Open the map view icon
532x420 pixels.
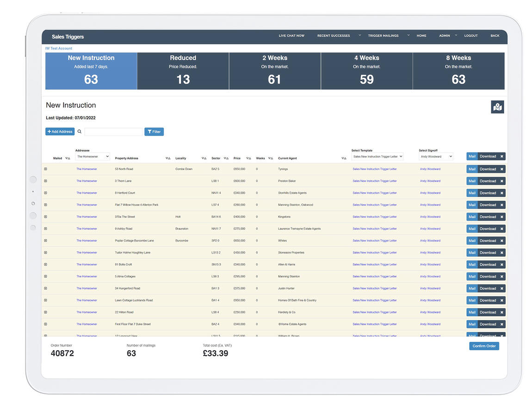pyautogui.click(x=497, y=107)
